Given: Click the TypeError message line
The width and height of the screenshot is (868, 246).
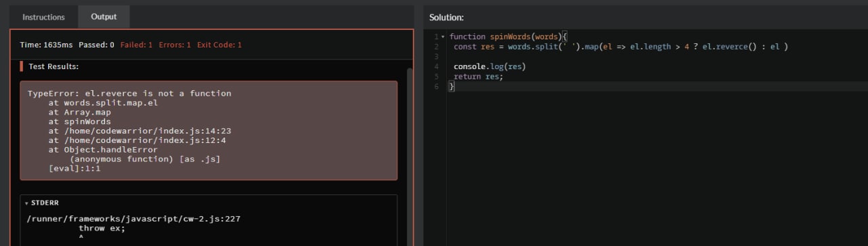Looking at the screenshot, I should pyautogui.click(x=130, y=94).
